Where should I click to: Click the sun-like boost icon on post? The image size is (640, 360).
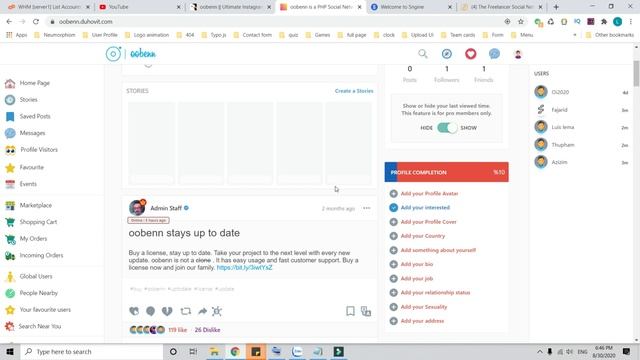(217, 311)
